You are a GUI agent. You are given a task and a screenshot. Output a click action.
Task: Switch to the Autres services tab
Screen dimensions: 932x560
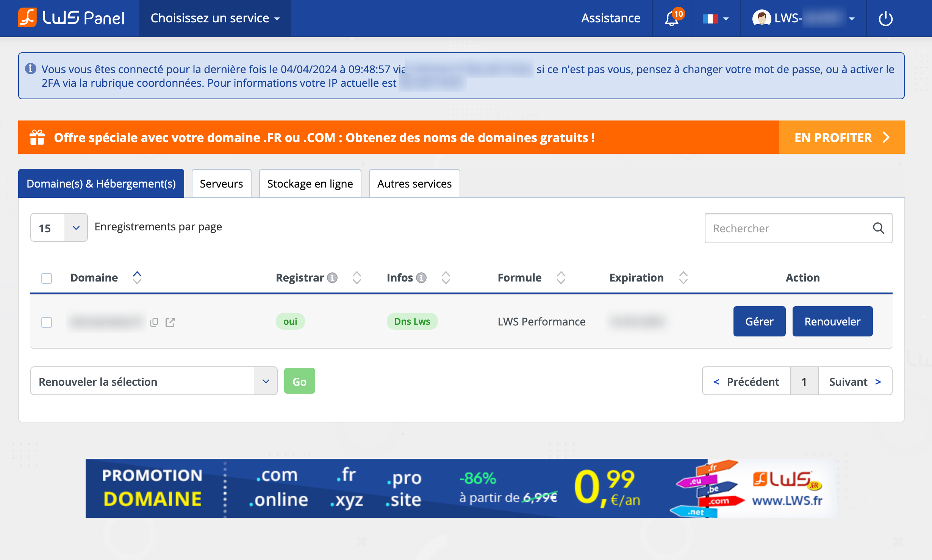click(x=414, y=184)
